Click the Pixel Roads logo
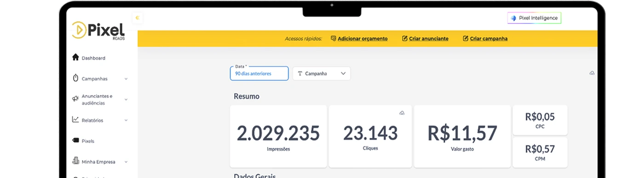This screenshot has width=644, height=178. pos(98,30)
